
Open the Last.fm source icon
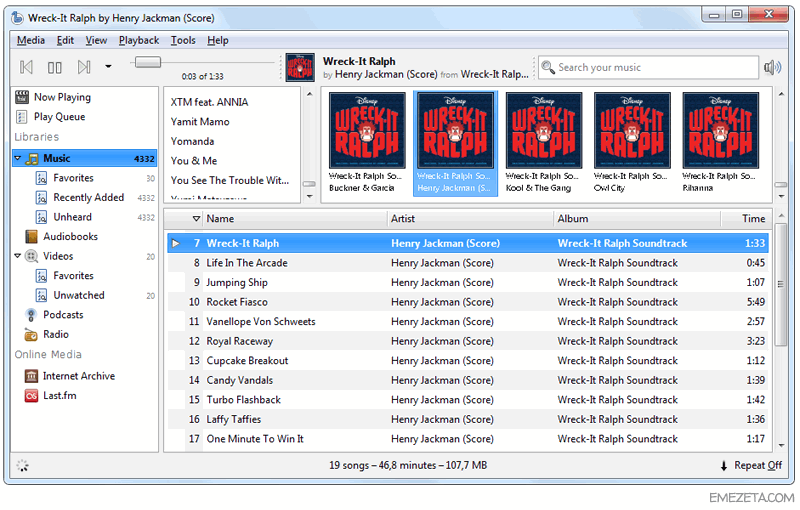click(x=31, y=396)
